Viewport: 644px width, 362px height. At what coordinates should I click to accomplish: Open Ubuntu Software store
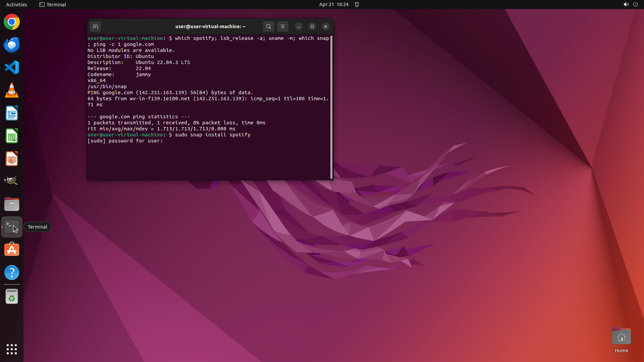pyautogui.click(x=12, y=250)
